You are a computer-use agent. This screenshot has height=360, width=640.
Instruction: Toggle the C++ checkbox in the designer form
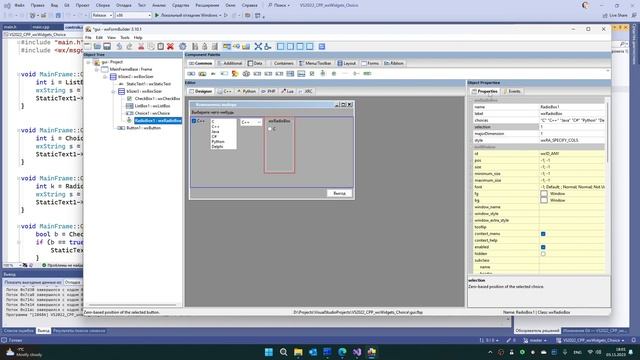pos(194,121)
